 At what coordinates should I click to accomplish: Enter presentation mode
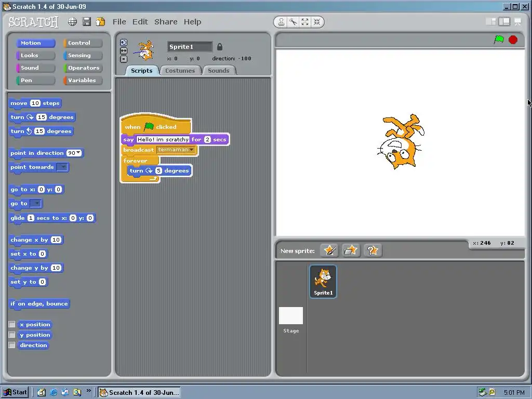pyautogui.click(x=518, y=22)
